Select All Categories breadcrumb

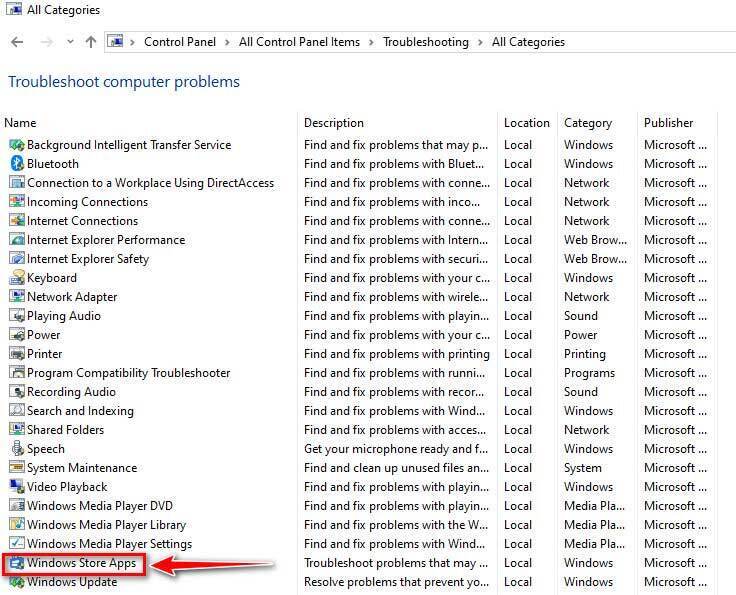[528, 42]
